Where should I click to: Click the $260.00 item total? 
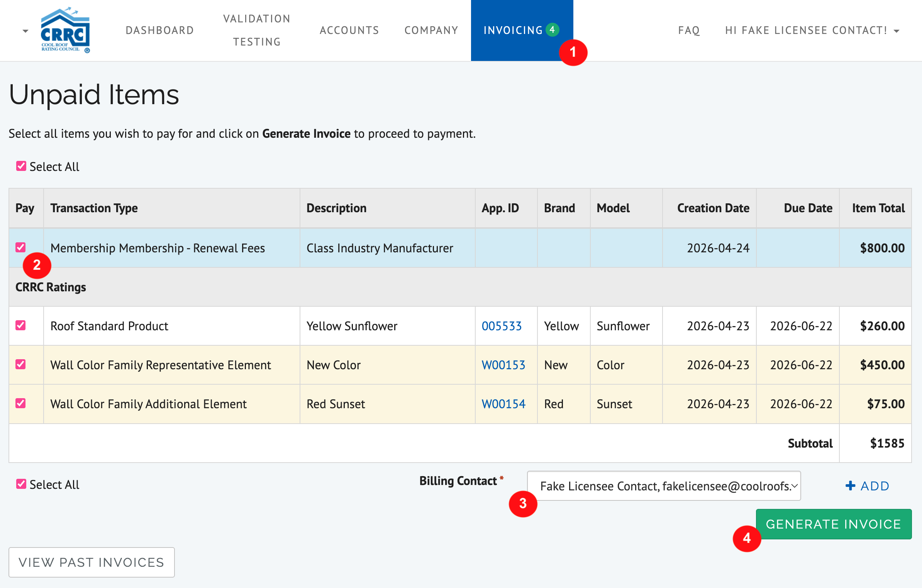tap(882, 326)
